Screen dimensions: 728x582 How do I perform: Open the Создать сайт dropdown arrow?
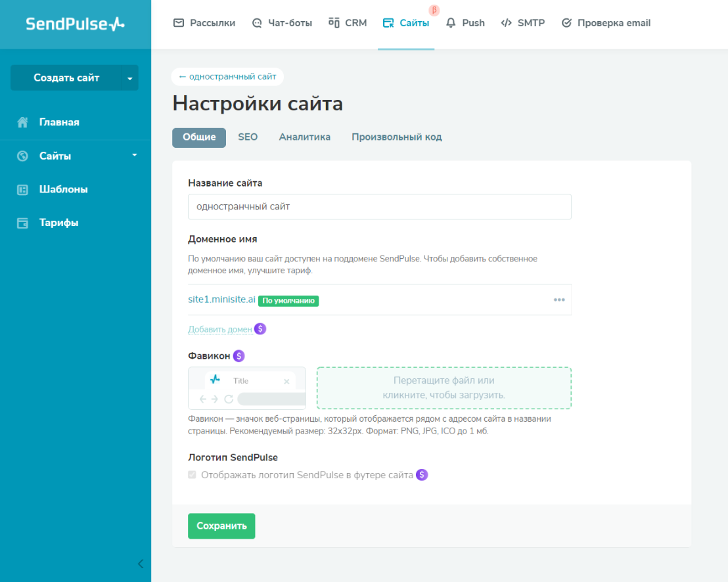(x=130, y=78)
